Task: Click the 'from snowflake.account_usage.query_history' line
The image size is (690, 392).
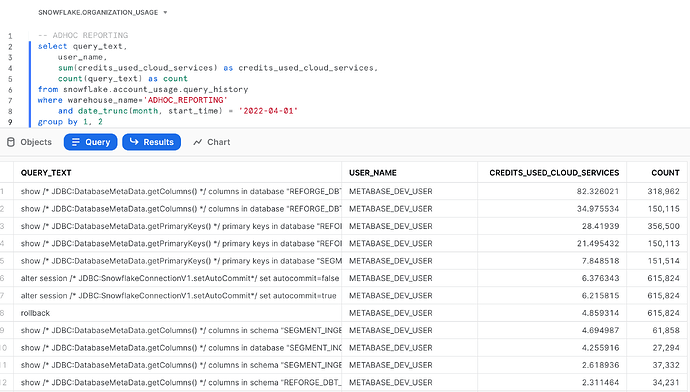Action: [x=143, y=89]
